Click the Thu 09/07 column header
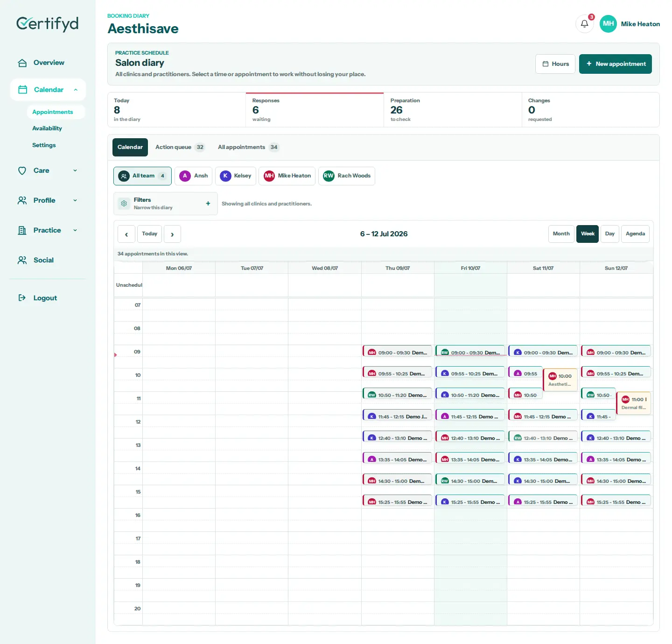The width and height of the screenshot is (672, 644). pyautogui.click(x=398, y=268)
